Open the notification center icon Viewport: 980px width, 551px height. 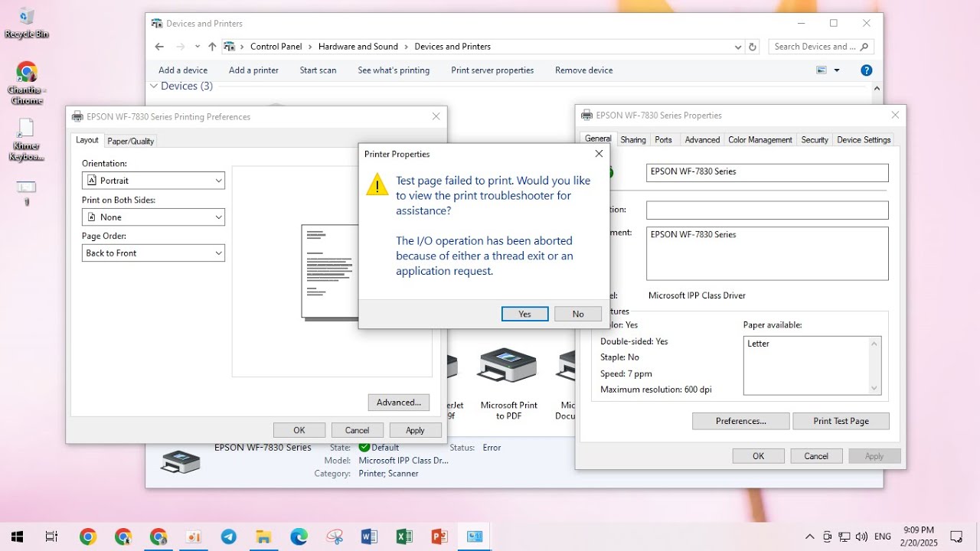coord(956,536)
